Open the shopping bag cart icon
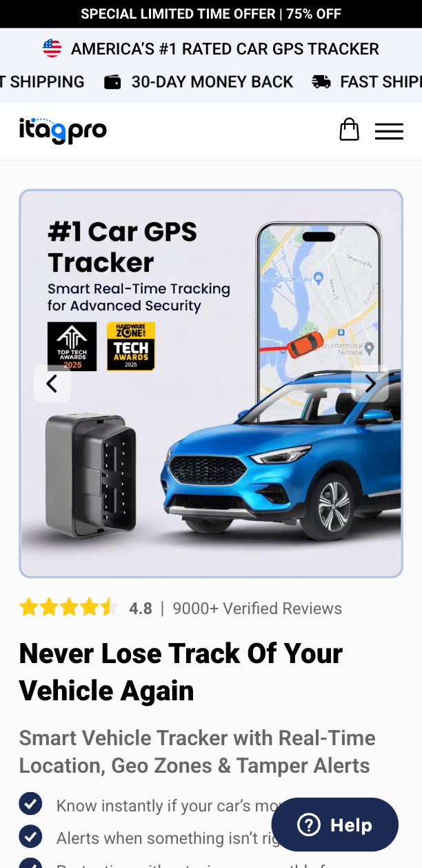The image size is (422, 868). 350,130
